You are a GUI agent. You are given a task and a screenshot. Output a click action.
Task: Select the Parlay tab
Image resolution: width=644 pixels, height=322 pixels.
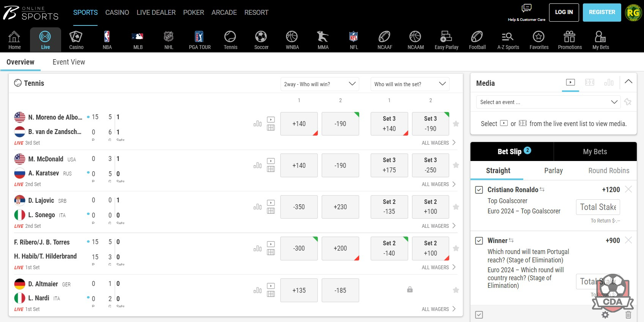pos(553,170)
